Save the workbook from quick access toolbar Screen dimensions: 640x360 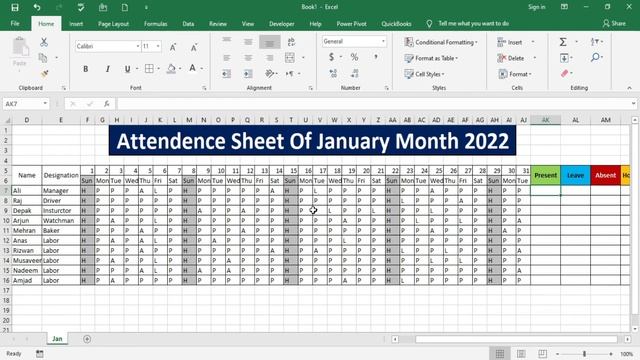point(15,7)
